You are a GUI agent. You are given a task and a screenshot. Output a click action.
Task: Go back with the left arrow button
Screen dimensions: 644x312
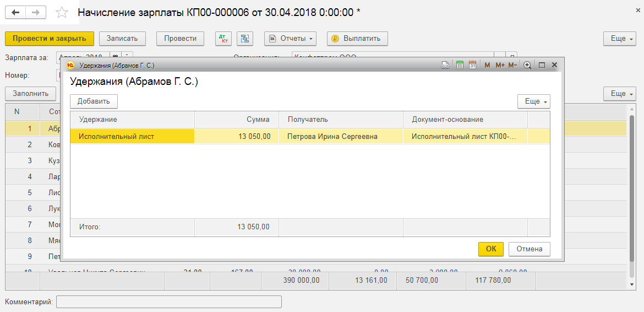(15, 12)
